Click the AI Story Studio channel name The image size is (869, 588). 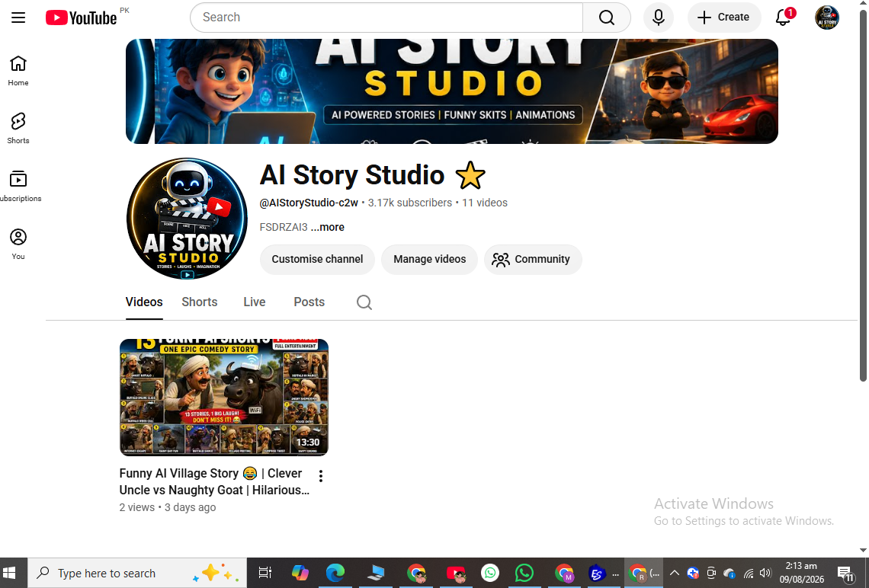(352, 175)
